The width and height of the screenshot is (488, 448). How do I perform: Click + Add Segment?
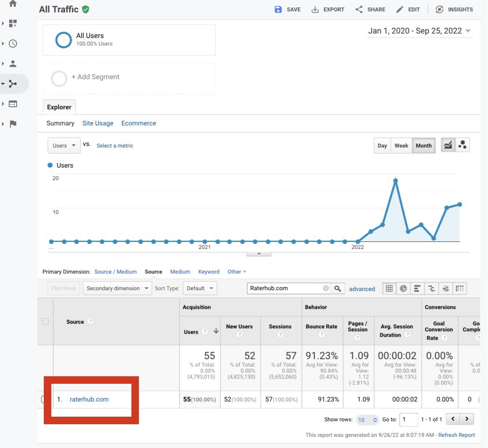tap(129, 79)
